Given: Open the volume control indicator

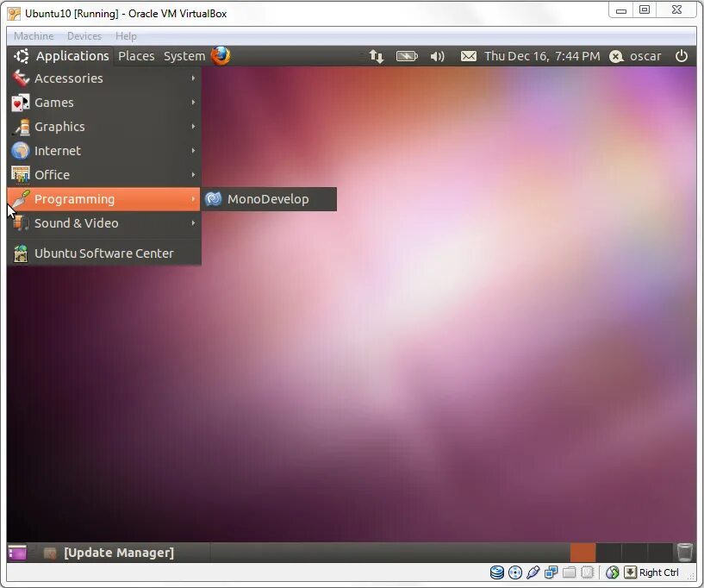Looking at the screenshot, I should pos(437,56).
